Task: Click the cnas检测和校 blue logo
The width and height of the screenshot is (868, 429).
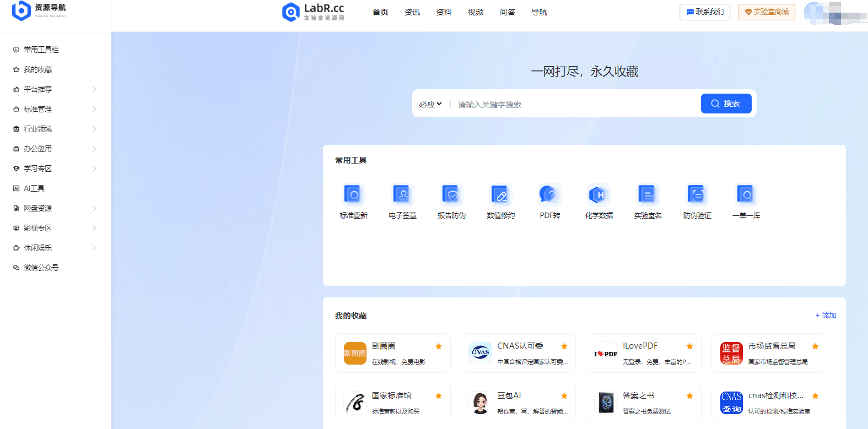Action: [x=731, y=403]
